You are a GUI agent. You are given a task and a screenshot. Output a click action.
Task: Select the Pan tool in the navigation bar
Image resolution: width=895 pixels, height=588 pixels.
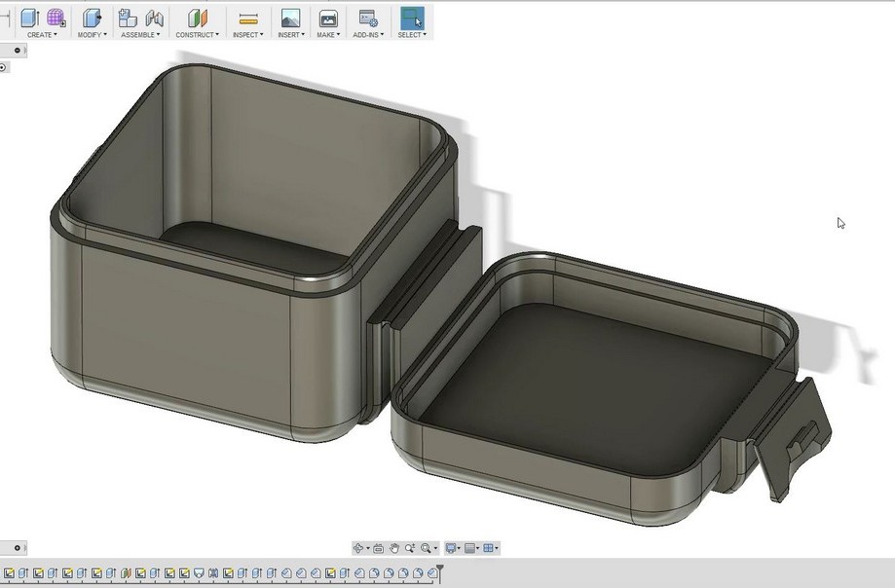pyautogui.click(x=395, y=548)
